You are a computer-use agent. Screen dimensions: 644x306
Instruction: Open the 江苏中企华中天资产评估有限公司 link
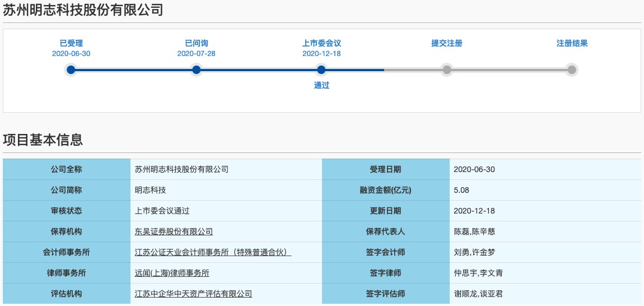click(193, 294)
